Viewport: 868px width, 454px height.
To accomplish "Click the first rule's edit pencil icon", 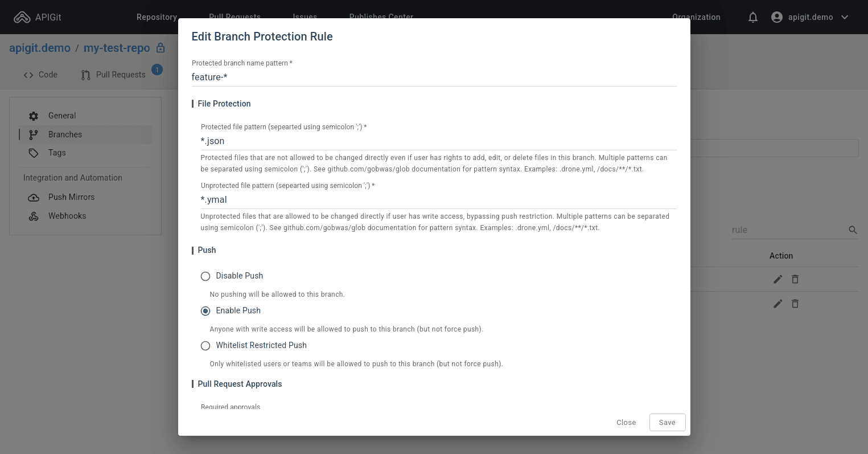I will 778,279.
